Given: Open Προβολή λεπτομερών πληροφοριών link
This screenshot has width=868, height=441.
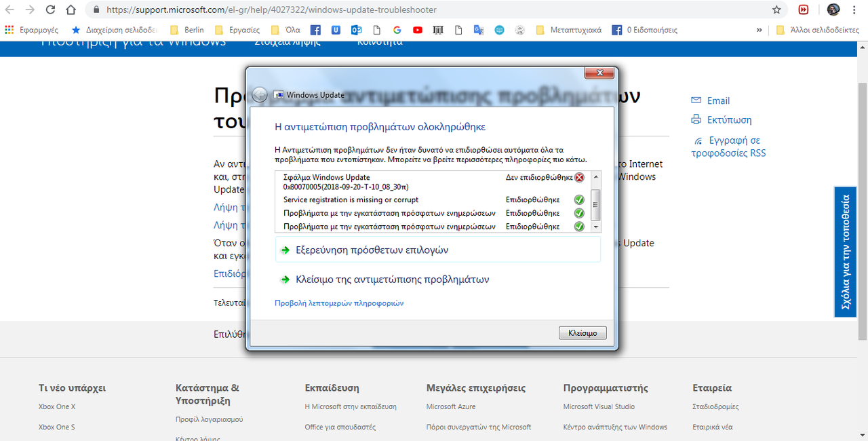Looking at the screenshot, I should pos(339,303).
